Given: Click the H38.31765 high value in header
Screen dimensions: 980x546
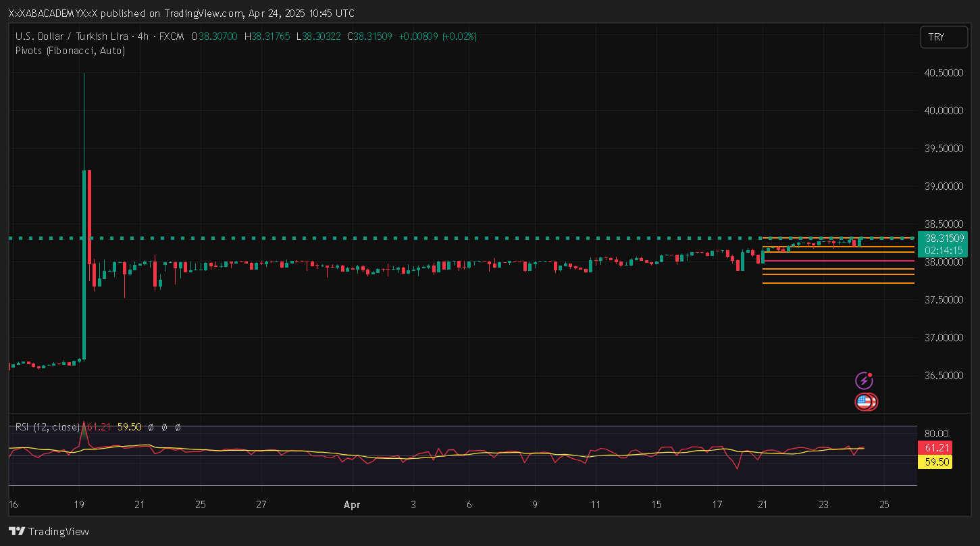Looking at the screenshot, I should (267, 36).
